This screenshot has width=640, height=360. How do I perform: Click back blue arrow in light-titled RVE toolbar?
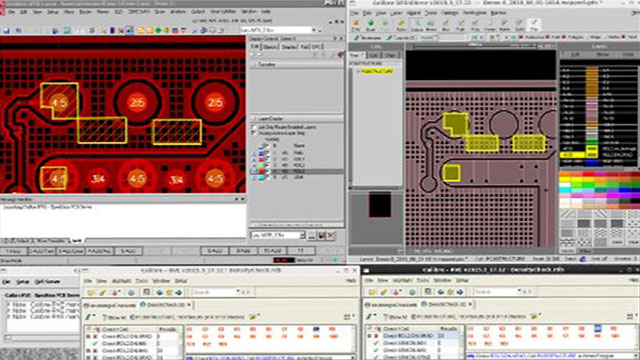[159, 292]
